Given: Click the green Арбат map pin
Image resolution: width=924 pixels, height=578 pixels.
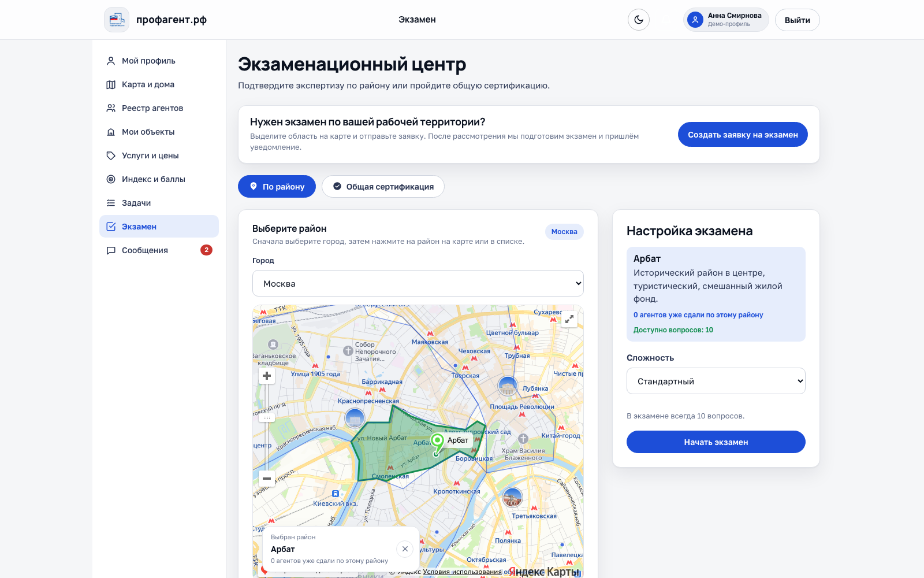Looking at the screenshot, I should pos(438,444).
